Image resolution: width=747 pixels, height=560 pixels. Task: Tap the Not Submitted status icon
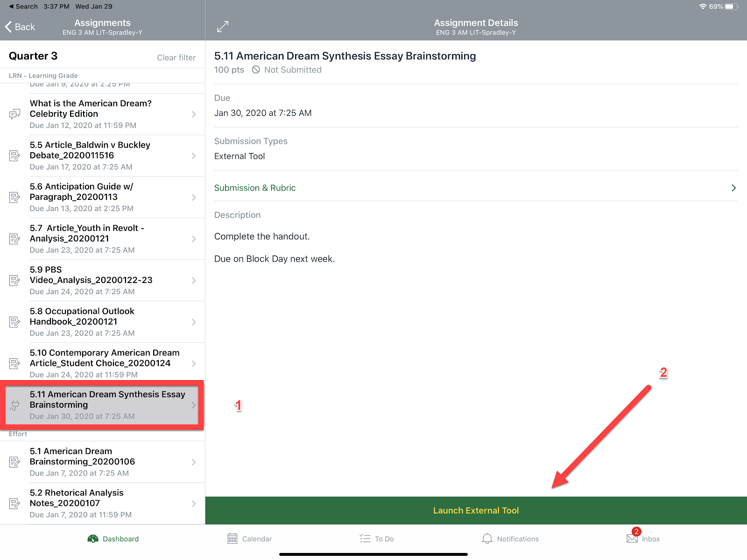(x=255, y=70)
